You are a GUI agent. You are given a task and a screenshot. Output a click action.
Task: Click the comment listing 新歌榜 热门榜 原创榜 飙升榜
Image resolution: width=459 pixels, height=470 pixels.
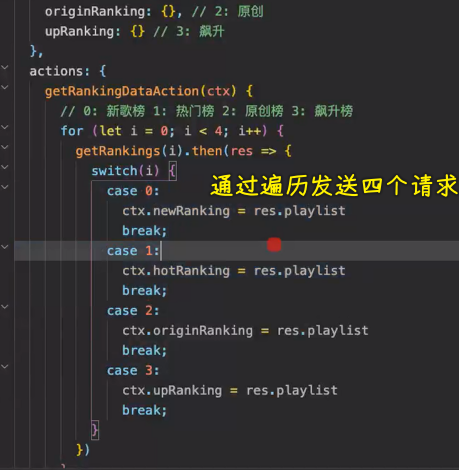(x=206, y=111)
